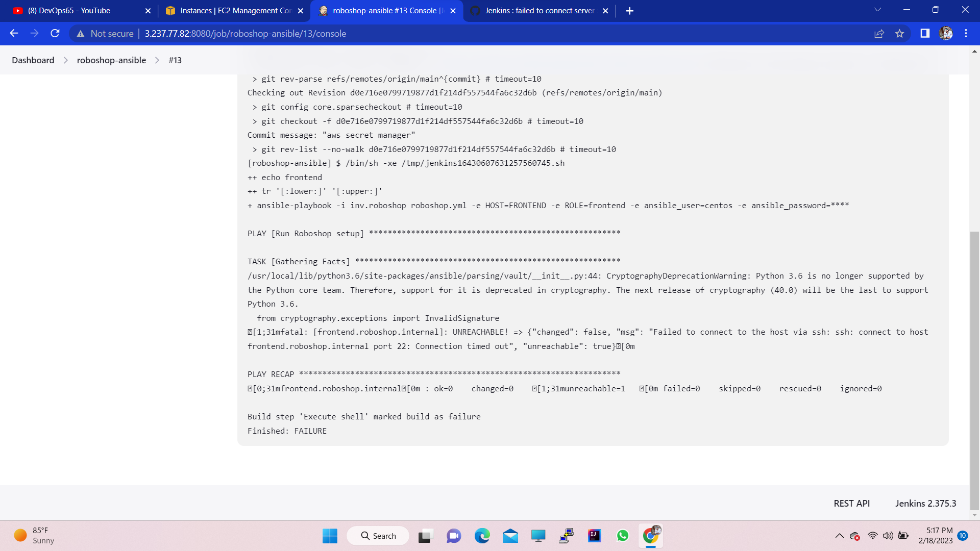
Task: Navigate to the Dashboard breadcrumb link
Action: (x=33, y=60)
